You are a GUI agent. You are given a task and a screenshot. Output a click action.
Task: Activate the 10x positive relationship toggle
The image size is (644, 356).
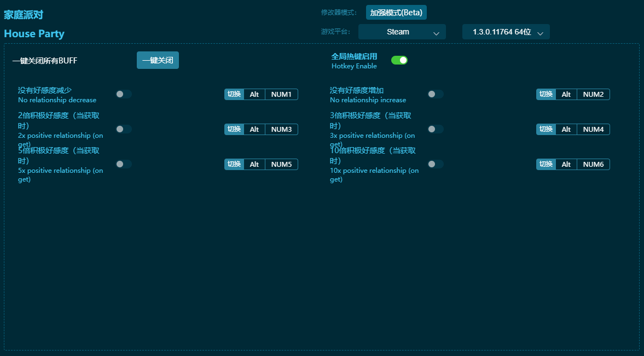pyautogui.click(x=436, y=164)
